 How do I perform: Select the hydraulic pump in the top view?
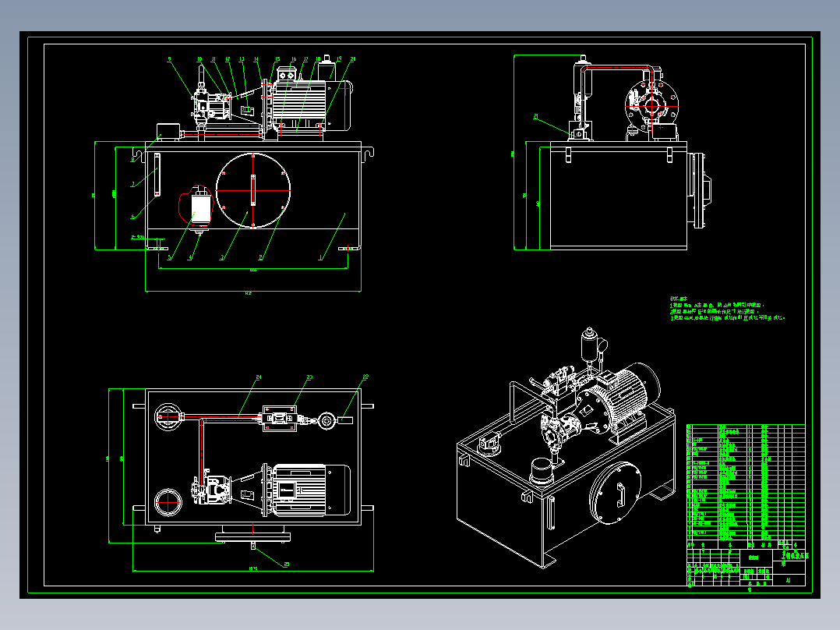212,489
